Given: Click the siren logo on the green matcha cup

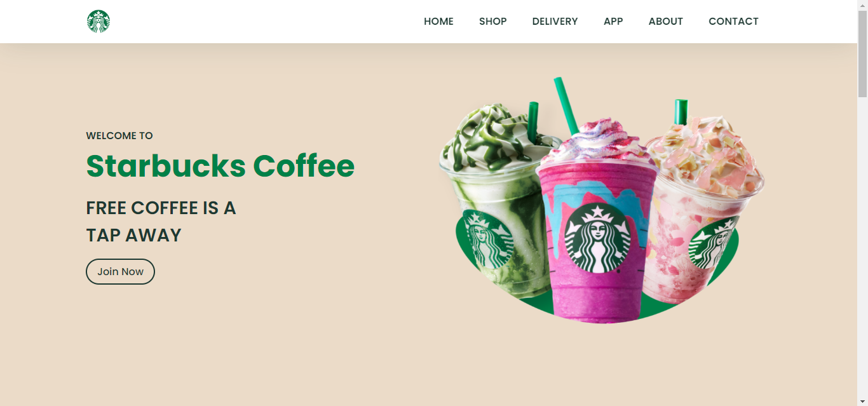Looking at the screenshot, I should [486, 239].
